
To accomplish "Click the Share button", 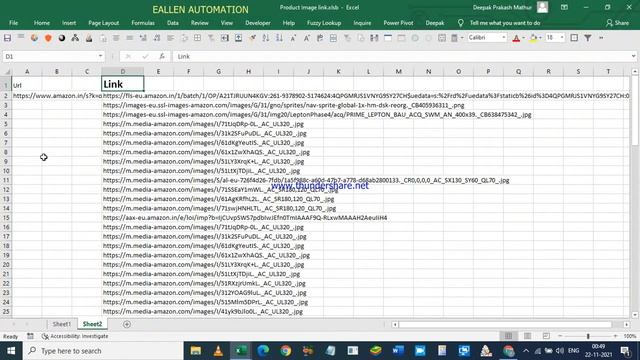I will click(x=617, y=23).
